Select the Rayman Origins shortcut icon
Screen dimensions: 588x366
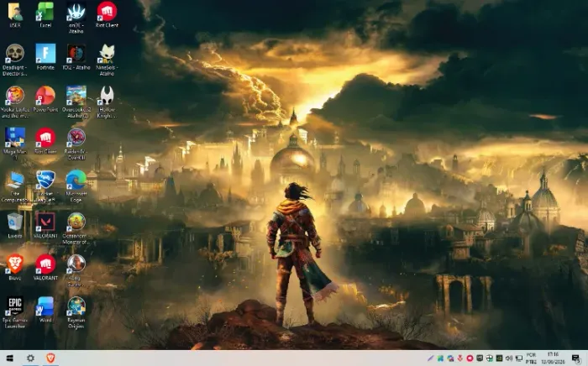76,312
